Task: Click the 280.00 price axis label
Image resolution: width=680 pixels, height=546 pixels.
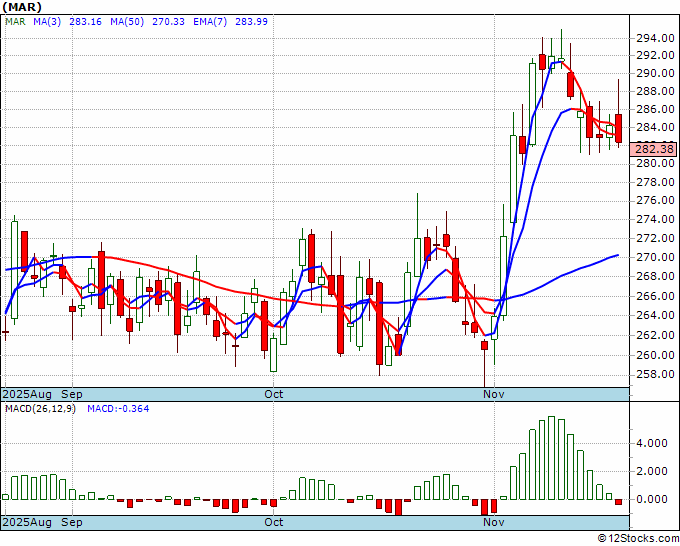Action: click(655, 163)
